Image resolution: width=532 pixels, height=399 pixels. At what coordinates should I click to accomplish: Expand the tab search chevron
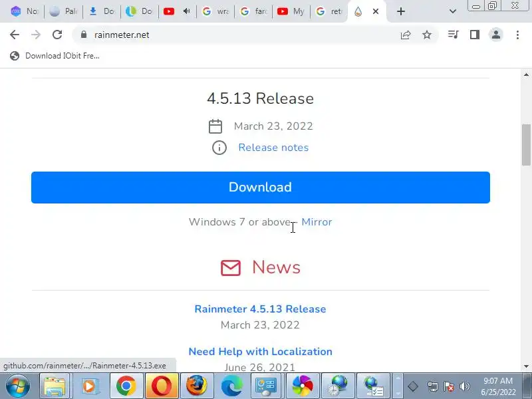click(x=453, y=11)
